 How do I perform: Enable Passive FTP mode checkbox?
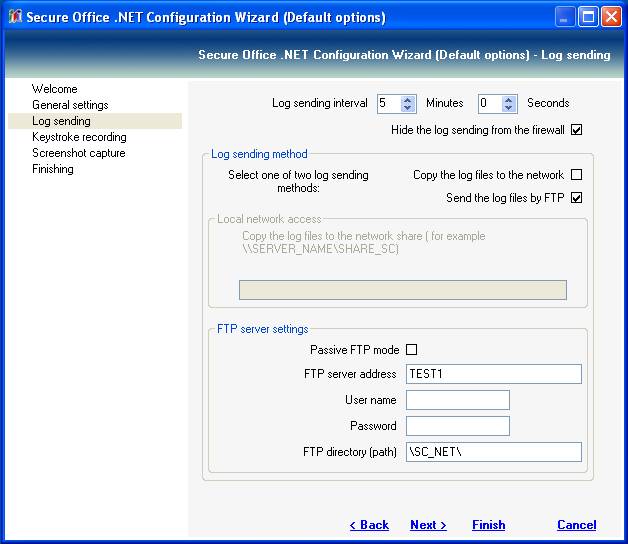click(411, 350)
